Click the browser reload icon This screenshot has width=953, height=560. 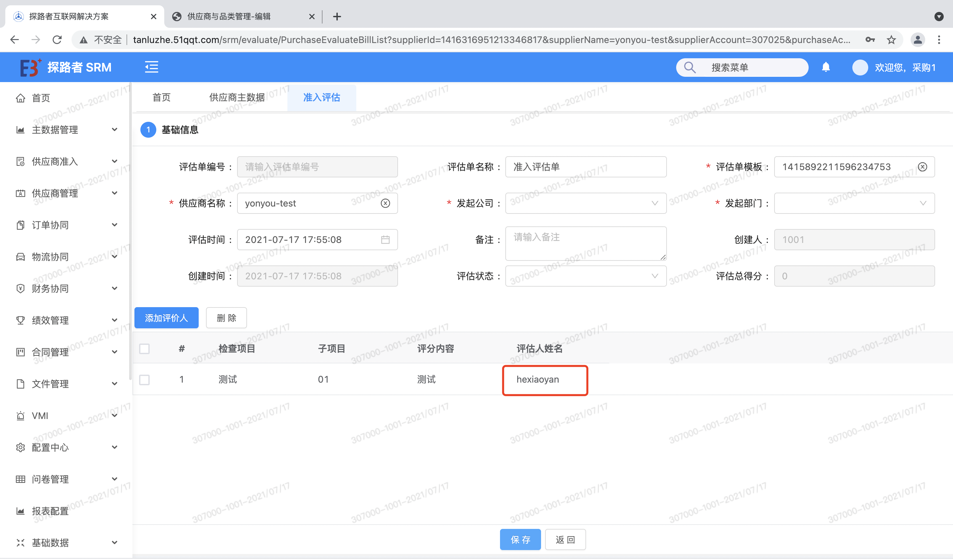pos(57,39)
